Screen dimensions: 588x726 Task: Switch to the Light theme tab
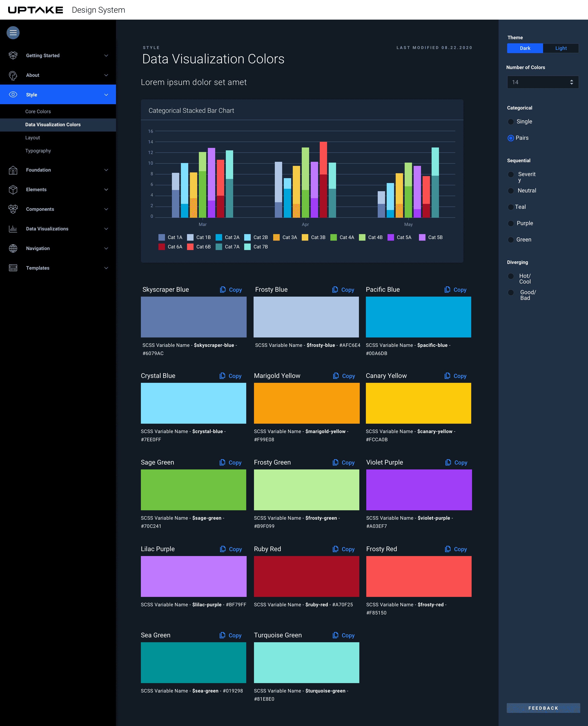pos(561,48)
